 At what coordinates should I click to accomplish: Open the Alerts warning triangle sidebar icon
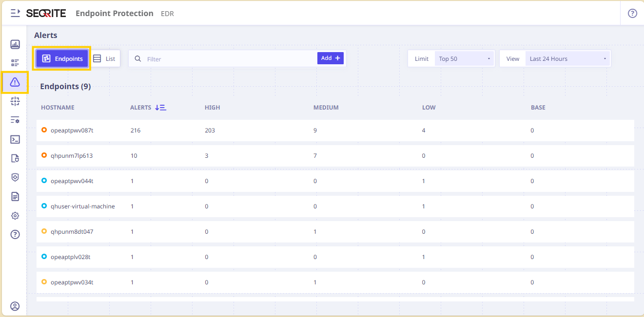point(15,82)
